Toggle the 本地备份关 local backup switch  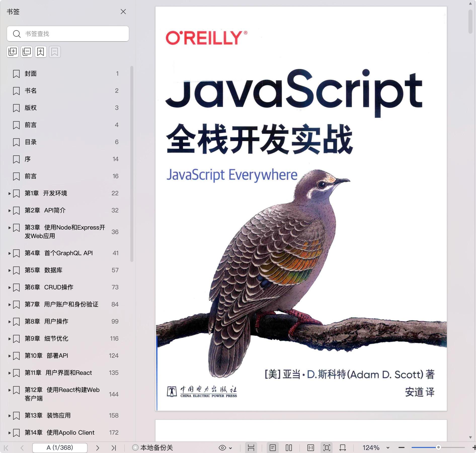click(135, 448)
